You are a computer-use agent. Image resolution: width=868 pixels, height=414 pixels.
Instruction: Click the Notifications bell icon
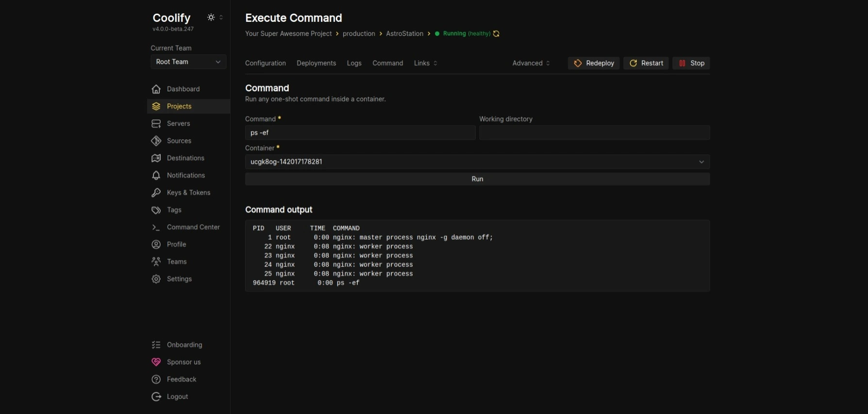[156, 175]
